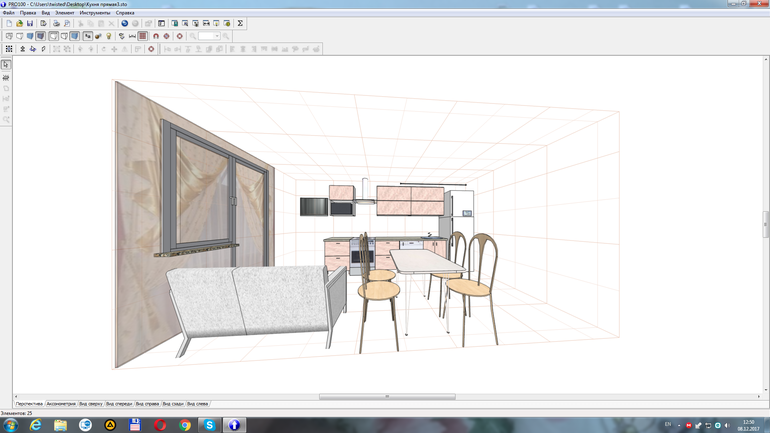Toggle the red grid display button

coord(143,36)
